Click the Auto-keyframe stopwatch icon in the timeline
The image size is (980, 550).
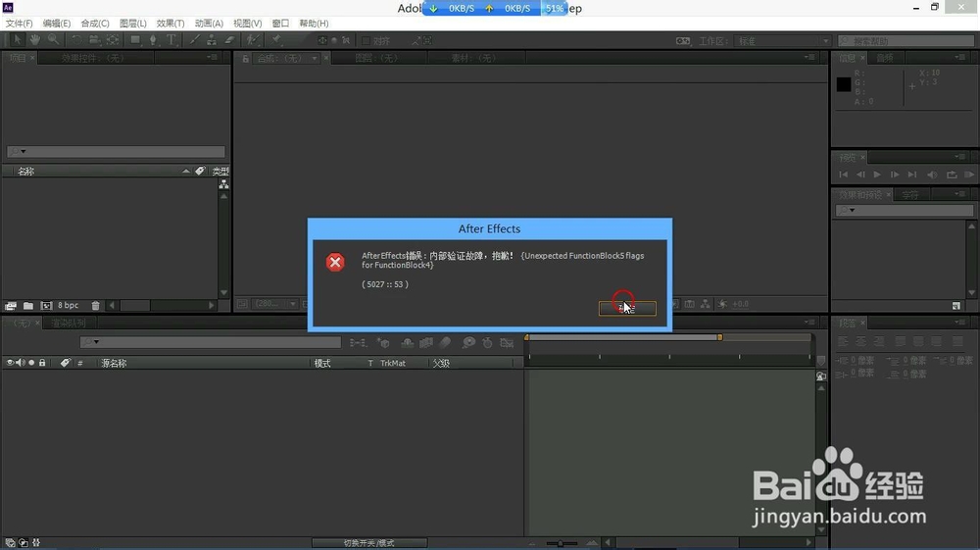pyautogui.click(x=487, y=342)
